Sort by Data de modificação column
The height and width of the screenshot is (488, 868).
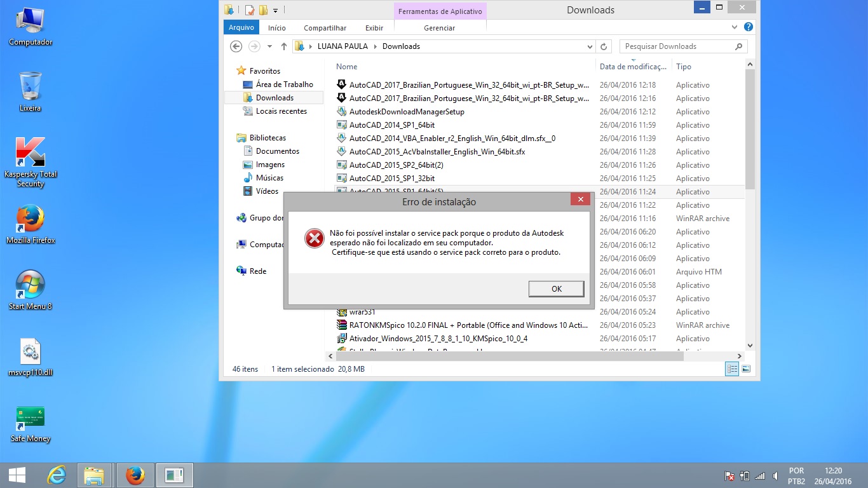tap(633, 67)
